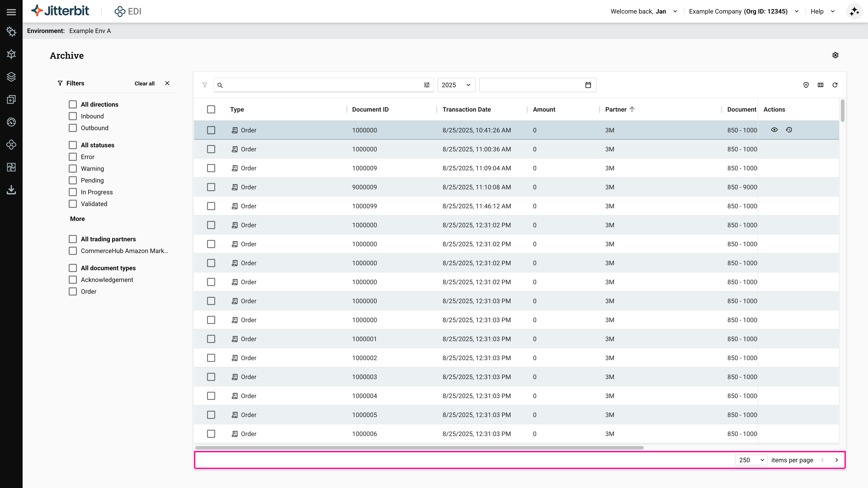Click Clear all filters

[144, 83]
